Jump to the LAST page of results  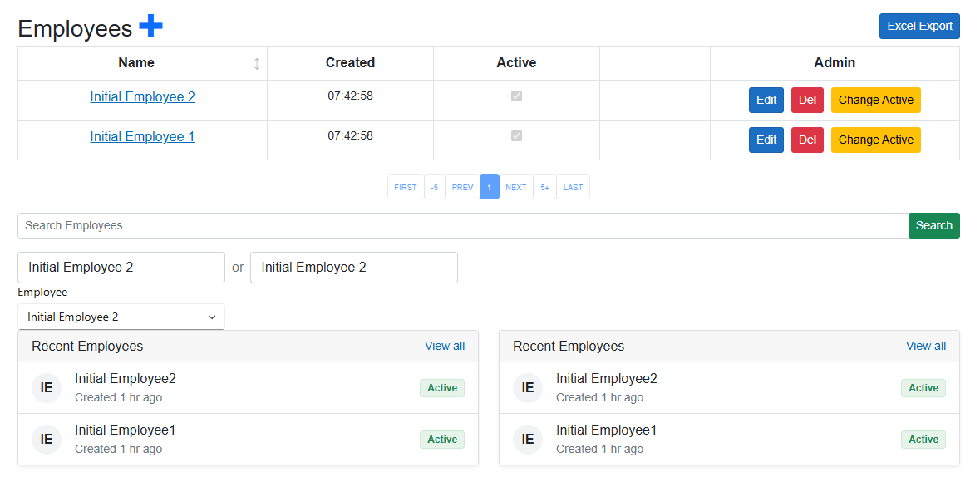573,186
